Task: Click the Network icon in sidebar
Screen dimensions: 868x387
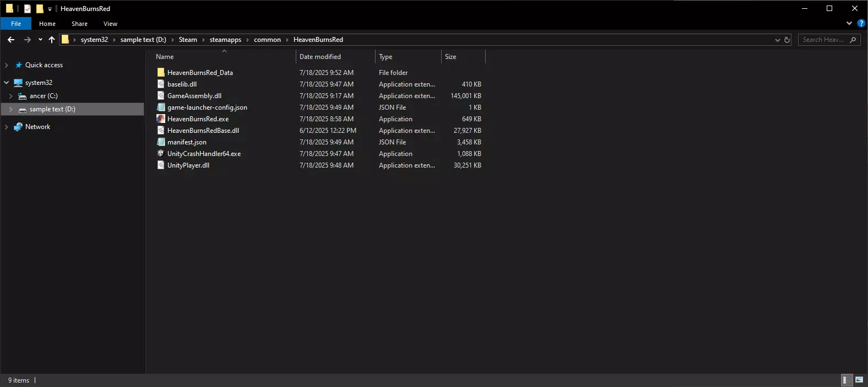Action: (18, 127)
